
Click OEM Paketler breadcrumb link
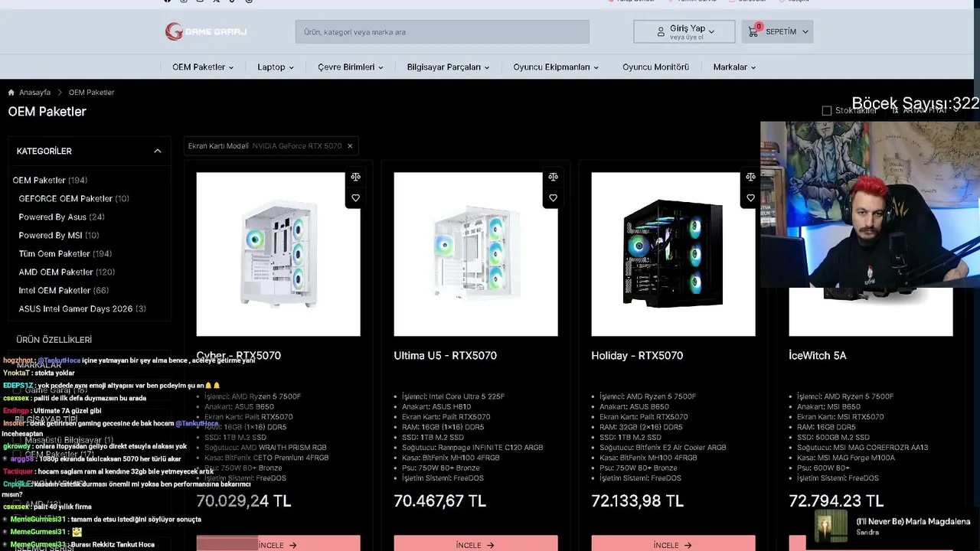tap(91, 93)
